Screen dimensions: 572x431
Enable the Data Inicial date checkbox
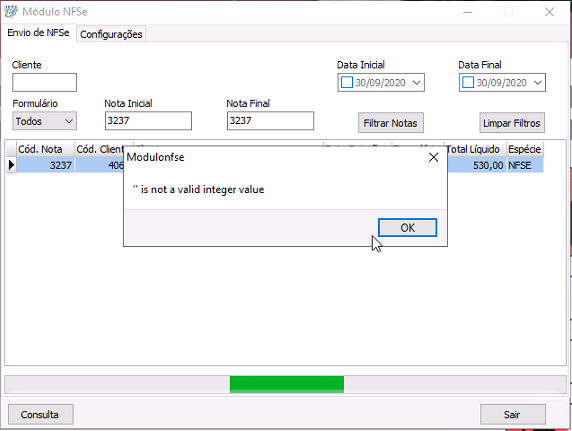[x=347, y=82]
